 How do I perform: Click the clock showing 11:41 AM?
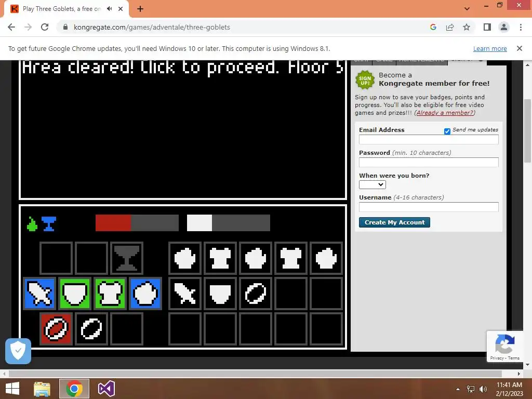coord(509,385)
